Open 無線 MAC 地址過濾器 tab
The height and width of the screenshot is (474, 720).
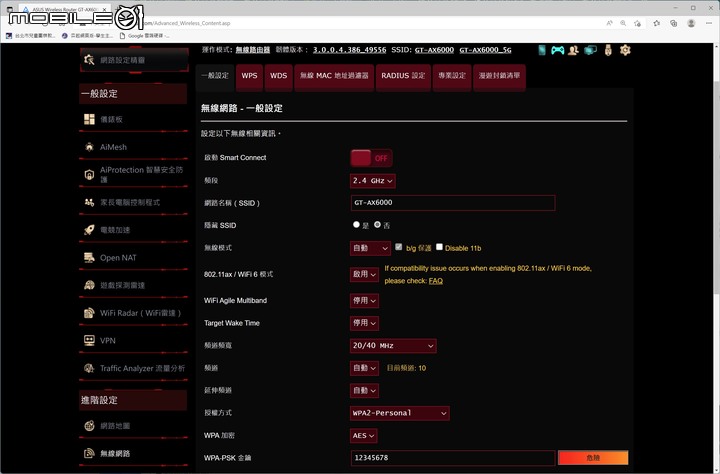[x=334, y=77]
